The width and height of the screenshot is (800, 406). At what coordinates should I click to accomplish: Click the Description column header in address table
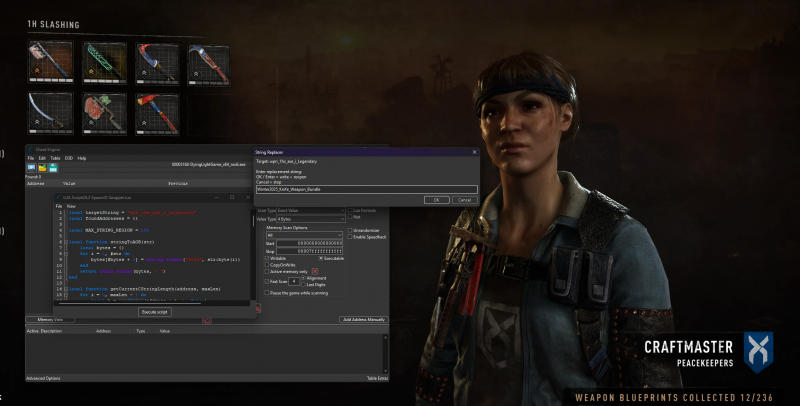point(52,331)
